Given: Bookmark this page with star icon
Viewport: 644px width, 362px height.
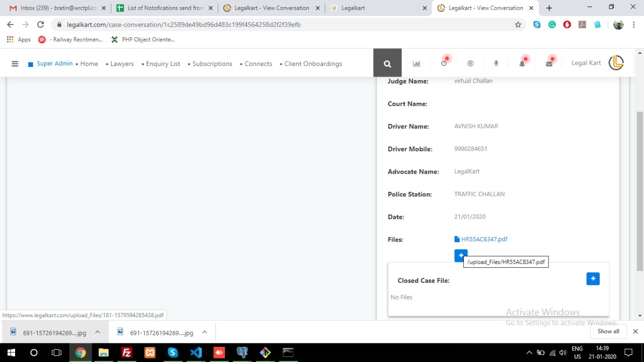Looking at the screenshot, I should pos(518,25).
